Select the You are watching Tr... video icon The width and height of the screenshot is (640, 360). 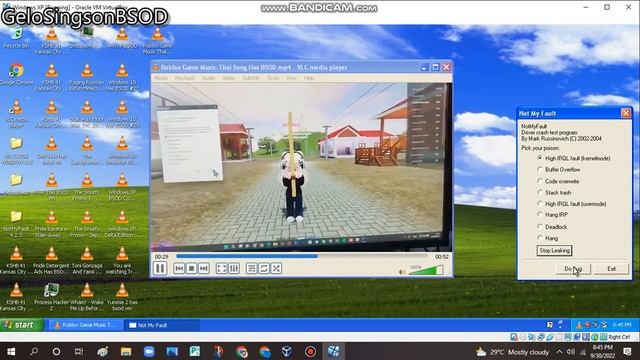122,260
